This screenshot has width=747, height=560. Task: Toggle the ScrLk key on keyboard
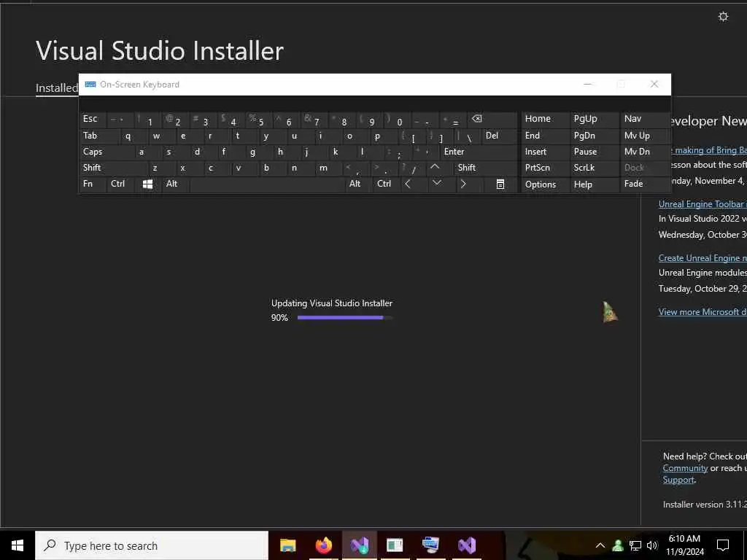tap(594, 168)
